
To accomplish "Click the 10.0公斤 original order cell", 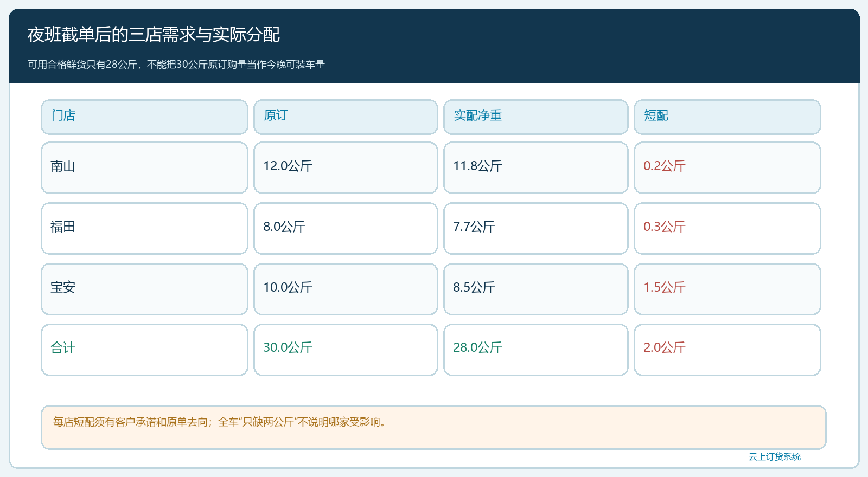I will click(x=346, y=289).
